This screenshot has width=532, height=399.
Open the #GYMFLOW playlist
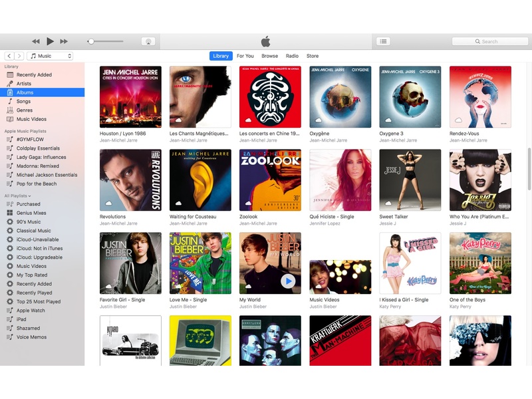42,140
